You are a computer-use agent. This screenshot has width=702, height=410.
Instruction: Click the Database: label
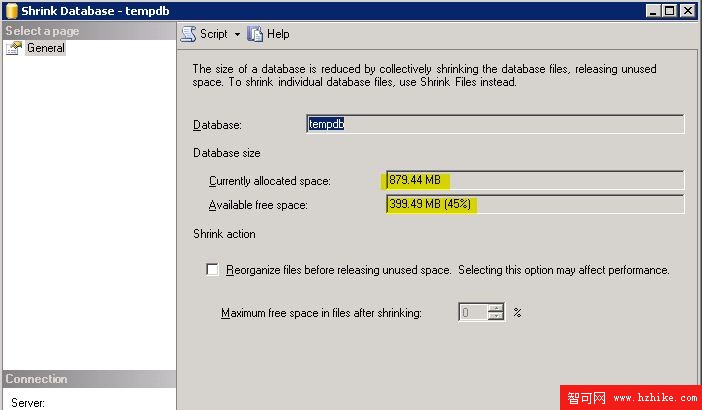pos(217,125)
